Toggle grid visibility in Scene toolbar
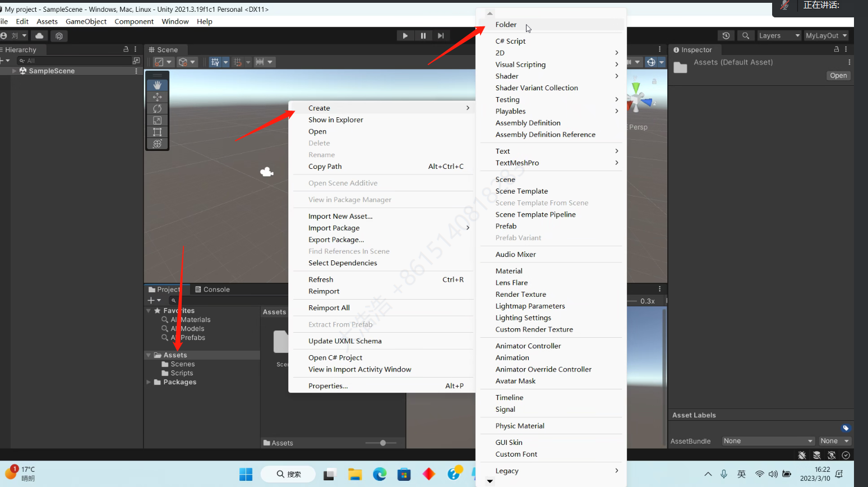The height and width of the screenshot is (487, 868). tap(215, 62)
